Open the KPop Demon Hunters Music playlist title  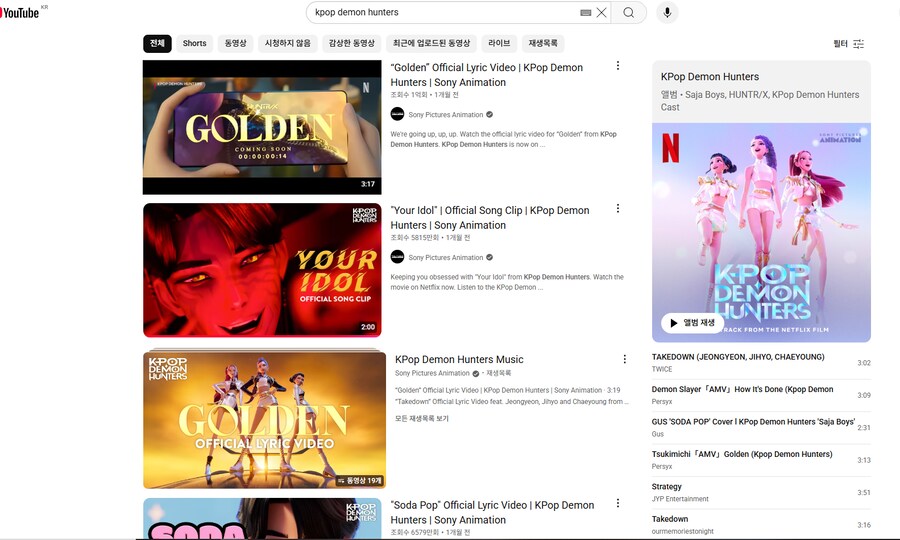point(459,359)
